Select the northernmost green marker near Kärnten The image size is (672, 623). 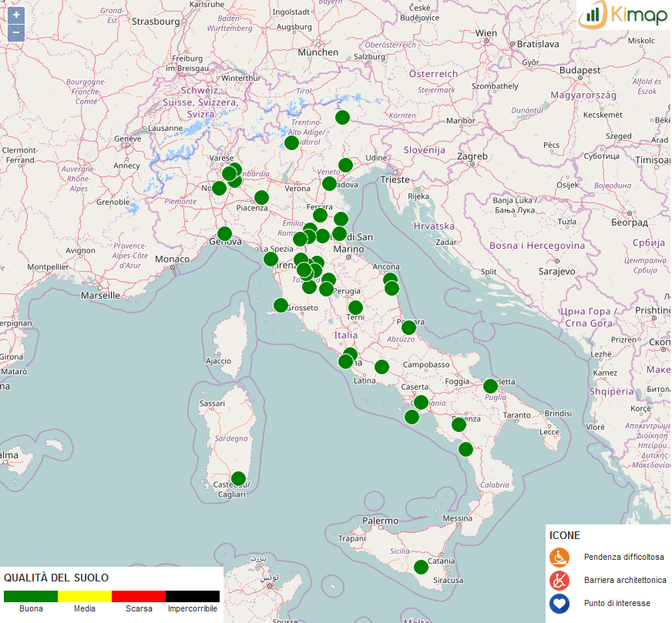pyautogui.click(x=342, y=117)
